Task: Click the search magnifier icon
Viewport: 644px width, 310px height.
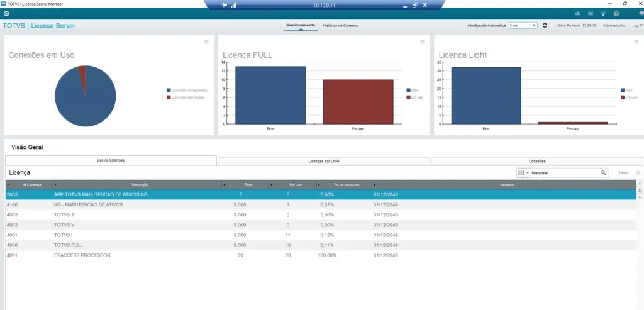Action: tap(603, 172)
